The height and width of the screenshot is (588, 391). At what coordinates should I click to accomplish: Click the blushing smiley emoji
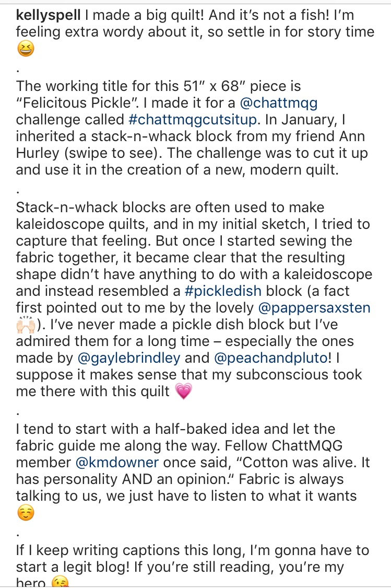(25, 514)
